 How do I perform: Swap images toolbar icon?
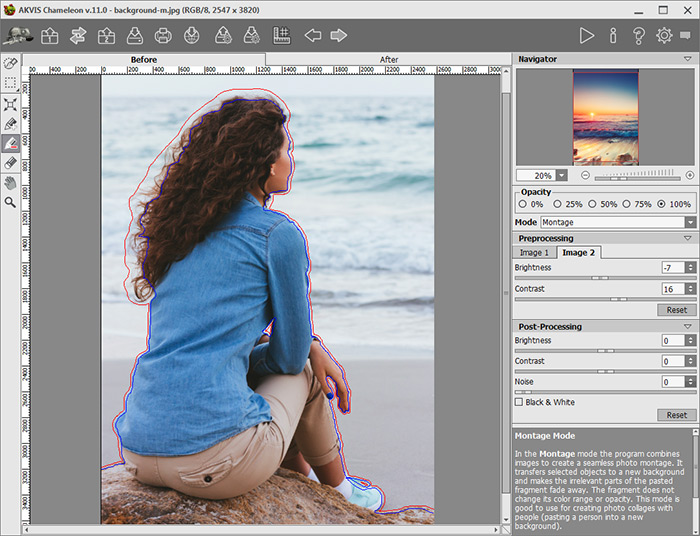(78, 35)
